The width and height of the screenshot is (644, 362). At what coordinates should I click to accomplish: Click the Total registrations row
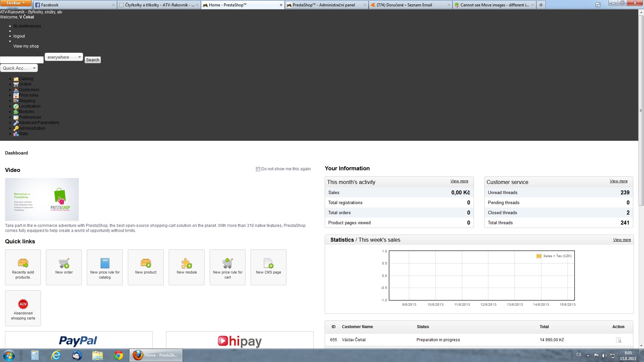pos(399,202)
